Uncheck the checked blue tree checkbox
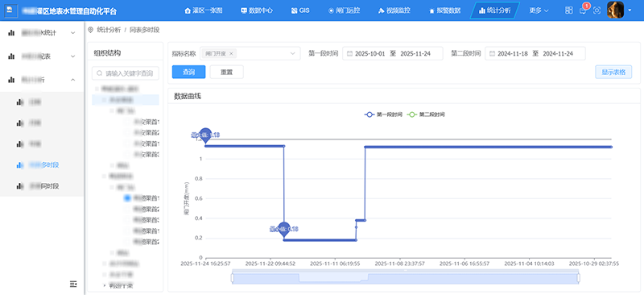The height and width of the screenshot is (295, 644). tap(127, 198)
